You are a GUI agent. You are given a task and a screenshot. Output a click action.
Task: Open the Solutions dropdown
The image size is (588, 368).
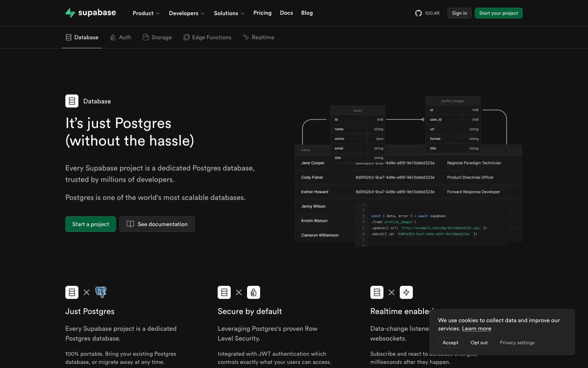pos(229,13)
